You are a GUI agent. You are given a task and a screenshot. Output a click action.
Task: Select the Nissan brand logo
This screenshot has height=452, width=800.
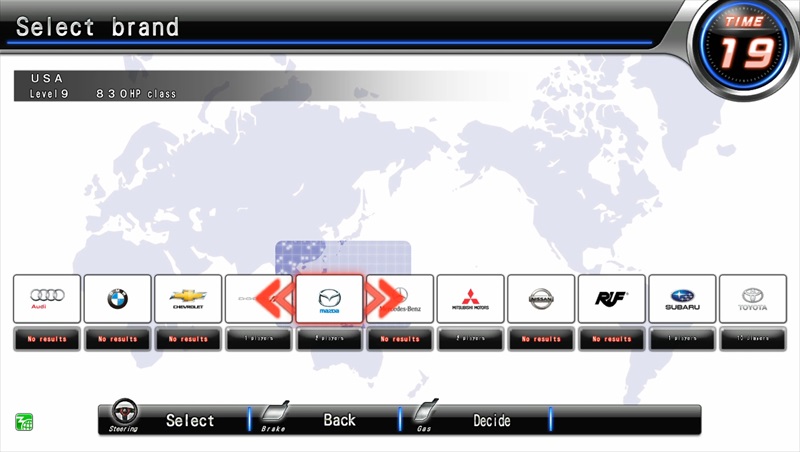coord(541,298)
